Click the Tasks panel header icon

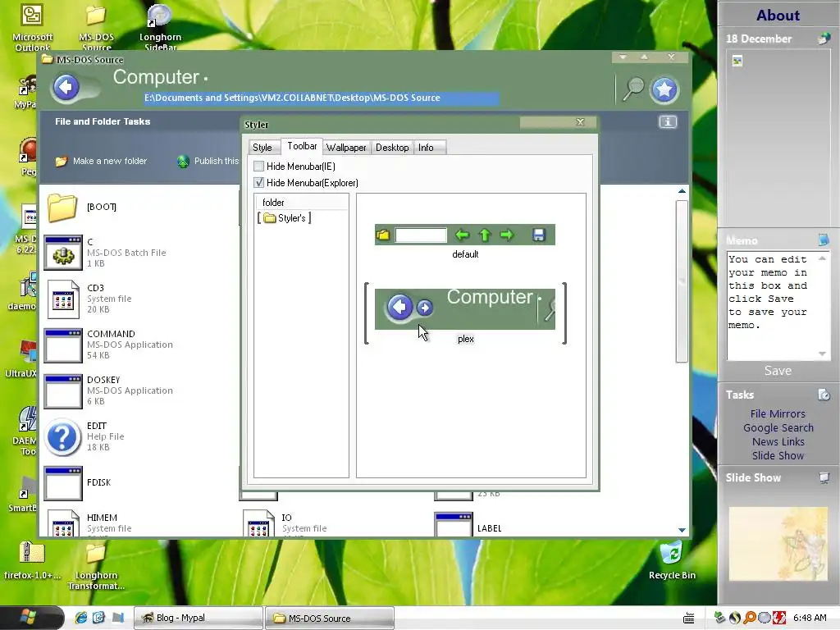pyautogui.click(x=824, y=395)
